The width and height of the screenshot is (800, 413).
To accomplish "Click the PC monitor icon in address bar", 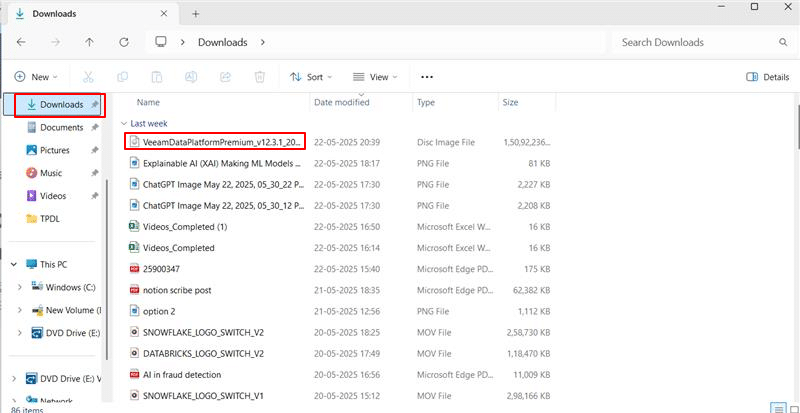I will point(161,42).
